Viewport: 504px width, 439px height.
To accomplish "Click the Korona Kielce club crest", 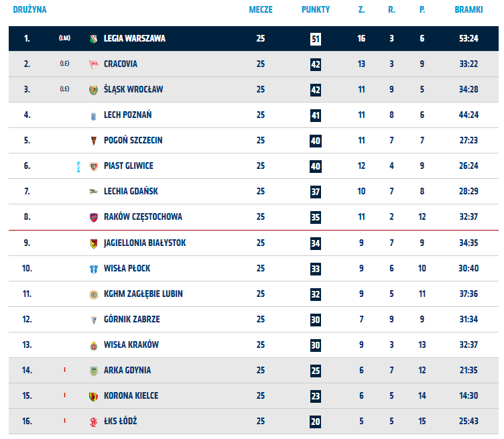I will [94, 396].
